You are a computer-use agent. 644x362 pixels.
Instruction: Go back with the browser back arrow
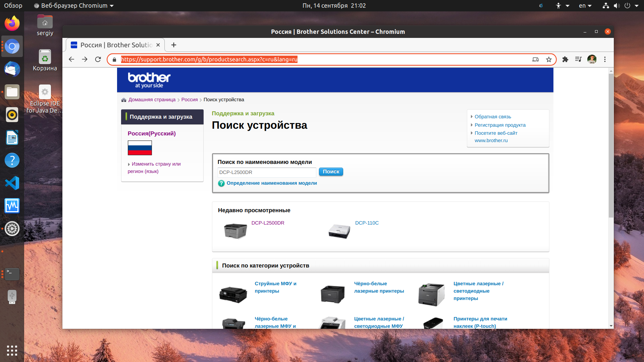(71, 59)
